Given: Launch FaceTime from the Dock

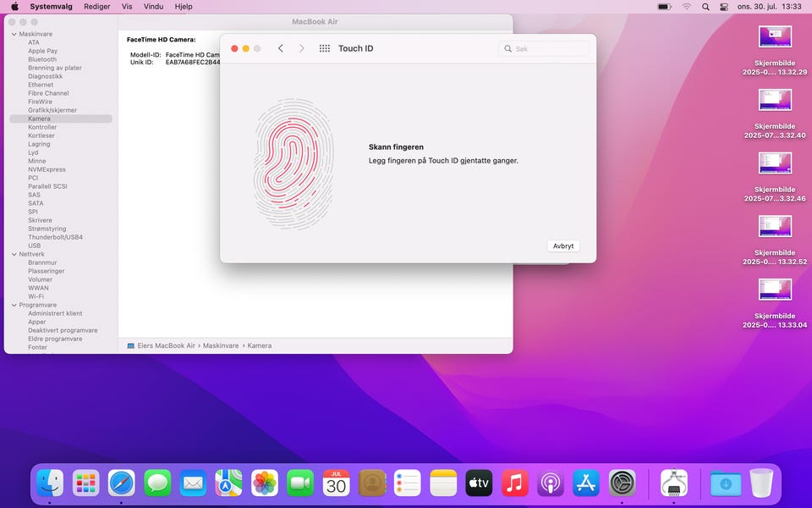Looking at the screenshot, I should coord(300,483).
